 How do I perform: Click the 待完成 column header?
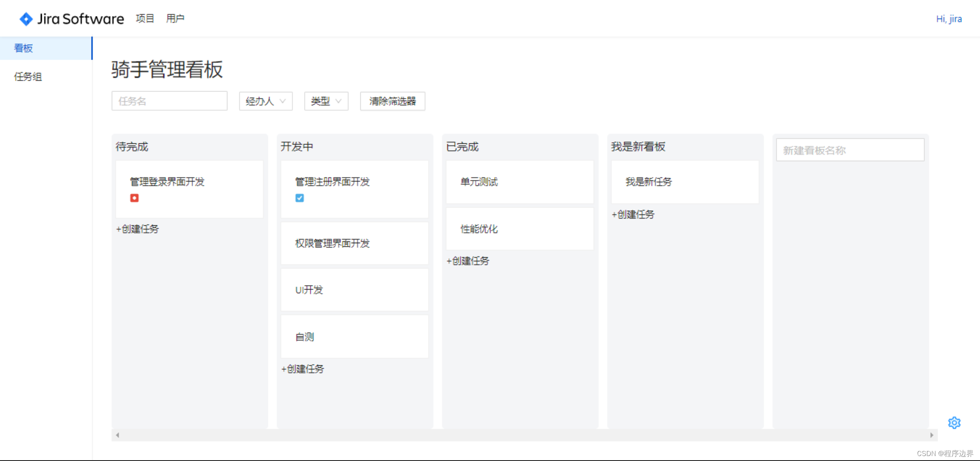pos(132,147)
